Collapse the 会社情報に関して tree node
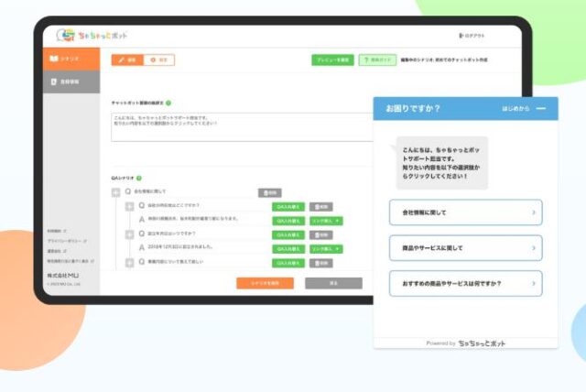 pyautogui.click(x=115, y=192)
